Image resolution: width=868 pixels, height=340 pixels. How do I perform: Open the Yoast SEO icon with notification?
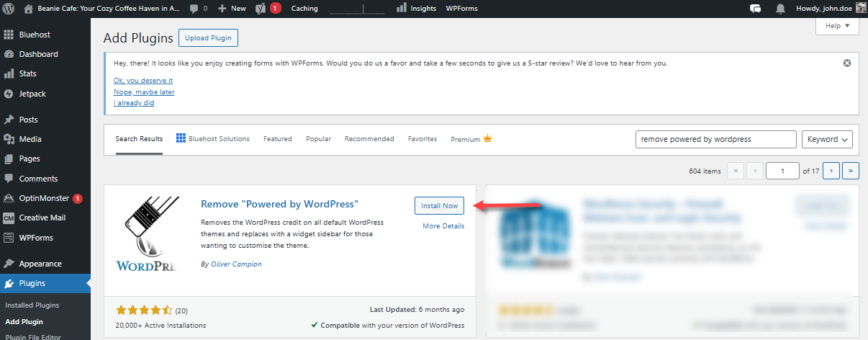(x=268, y=9)
